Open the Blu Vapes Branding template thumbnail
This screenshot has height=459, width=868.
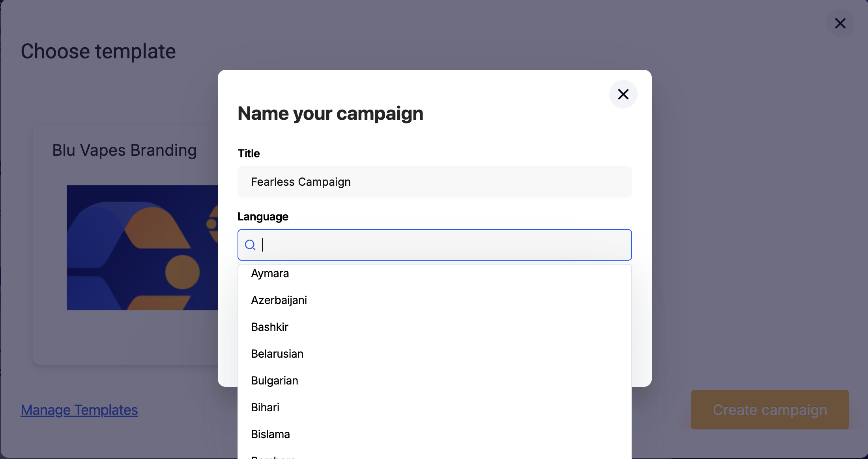click(142, 248)
